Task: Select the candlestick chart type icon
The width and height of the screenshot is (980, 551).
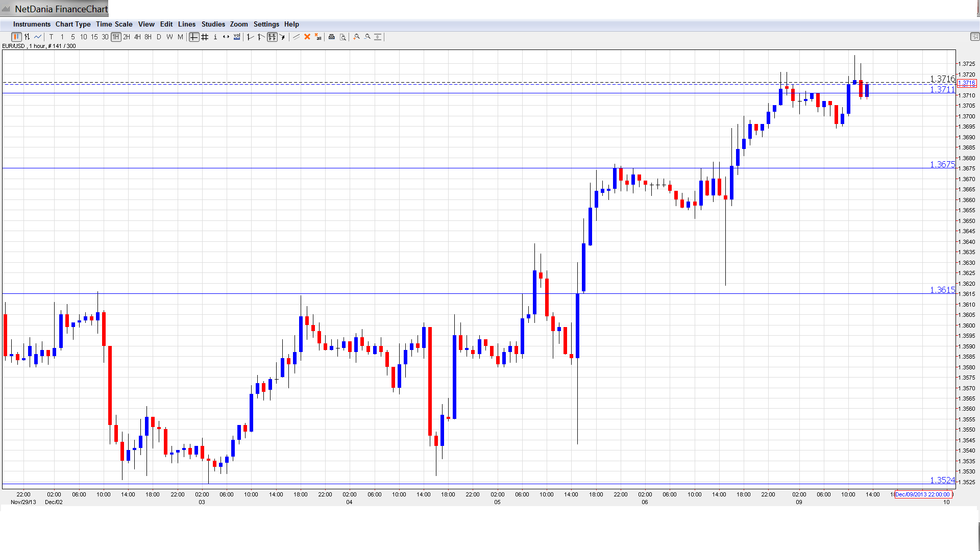Action: [16, 37]
